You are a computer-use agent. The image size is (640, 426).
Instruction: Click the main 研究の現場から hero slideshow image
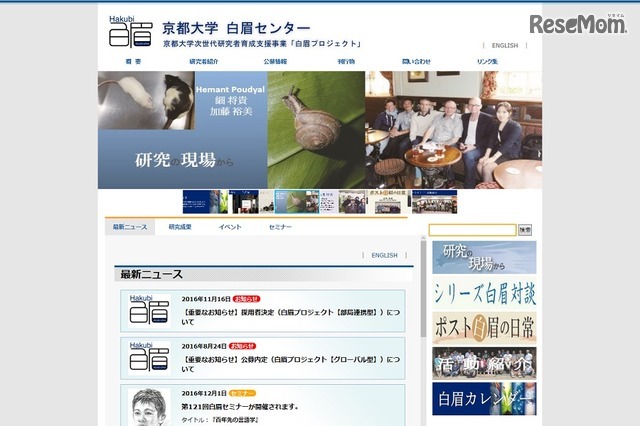pyautogui.click(x=320, y=130)
